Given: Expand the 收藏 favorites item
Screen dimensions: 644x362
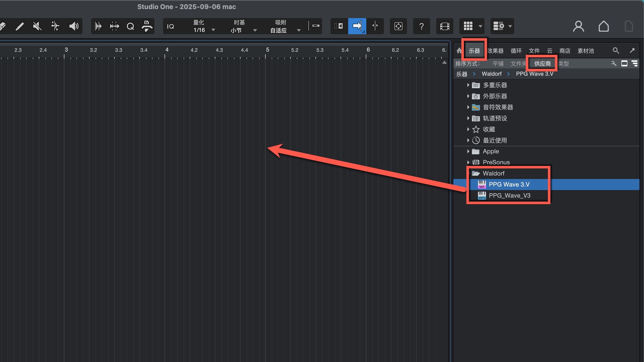Looking at the screenshot, I should (x=468, y=129).
